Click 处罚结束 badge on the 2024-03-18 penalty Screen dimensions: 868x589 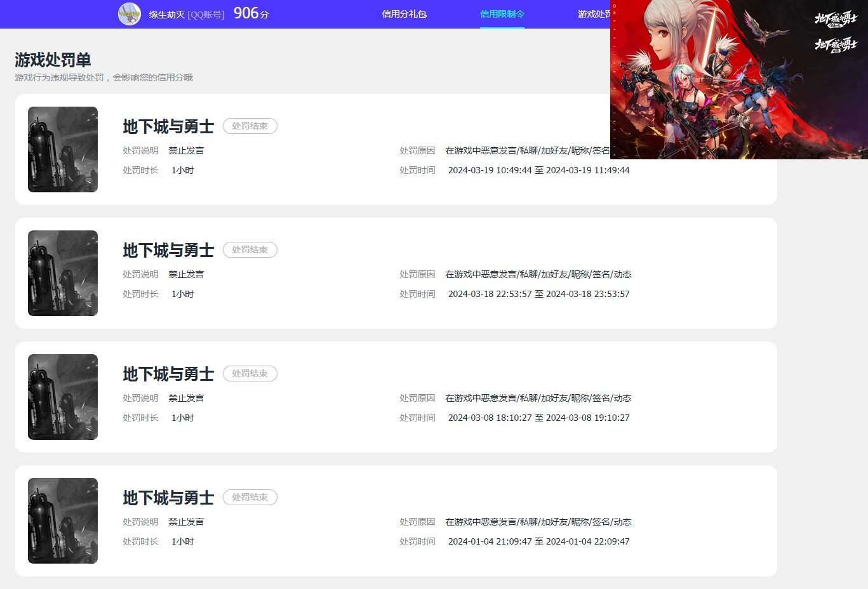coord(250,249)
